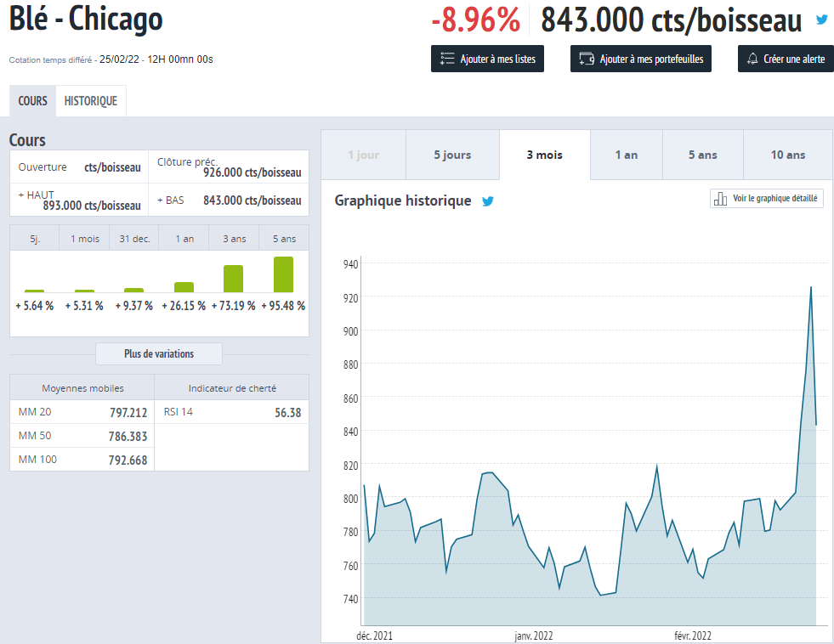Click the Blé - Chicago title
The height and width of the screenshot is (644, 834).
(x=86, y=19)
